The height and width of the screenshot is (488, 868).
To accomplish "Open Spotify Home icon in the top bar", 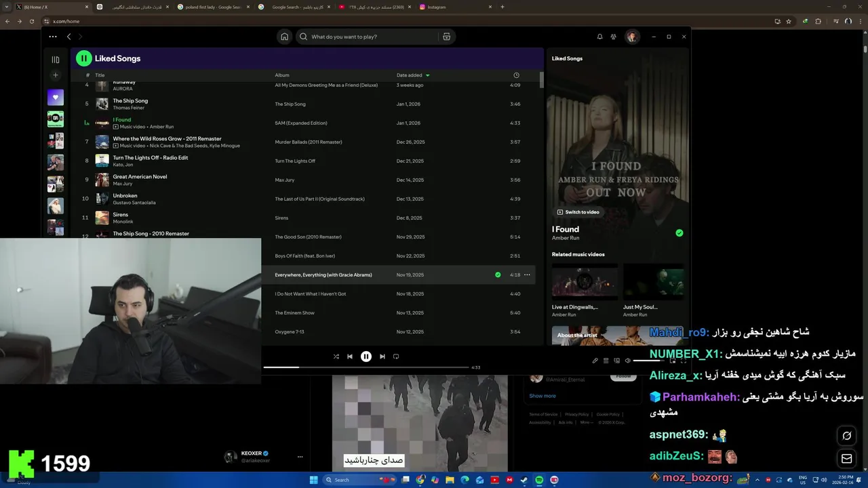I will pyautogui.click(x=285, y=37).
